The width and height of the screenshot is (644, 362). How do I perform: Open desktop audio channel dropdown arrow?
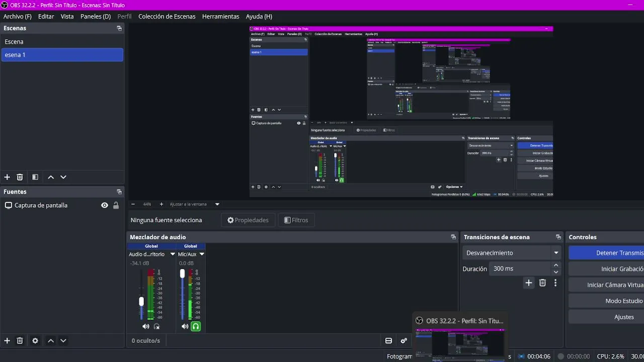pos(173,254)
